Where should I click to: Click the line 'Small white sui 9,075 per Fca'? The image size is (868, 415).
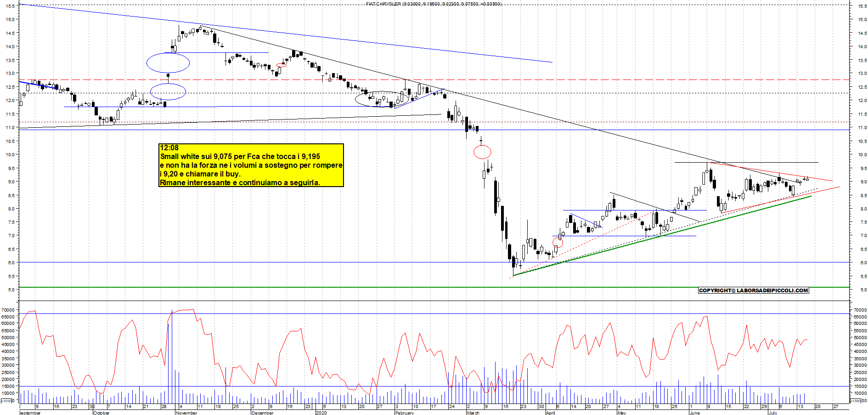(x=240, y=156)
